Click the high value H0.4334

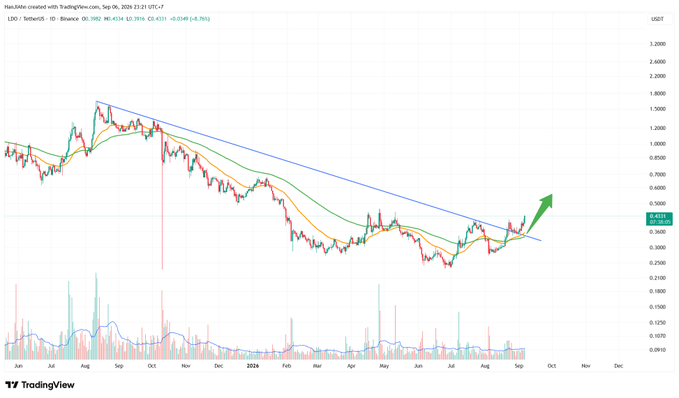(114, 19)
